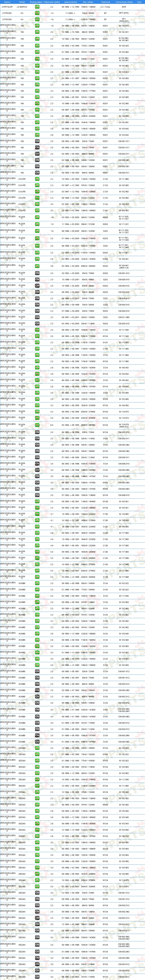Click the petrol icon in the COUPE 2.2 M 111.960 row
Viewport: 145px width, 980px height.
tap(37, 179)
